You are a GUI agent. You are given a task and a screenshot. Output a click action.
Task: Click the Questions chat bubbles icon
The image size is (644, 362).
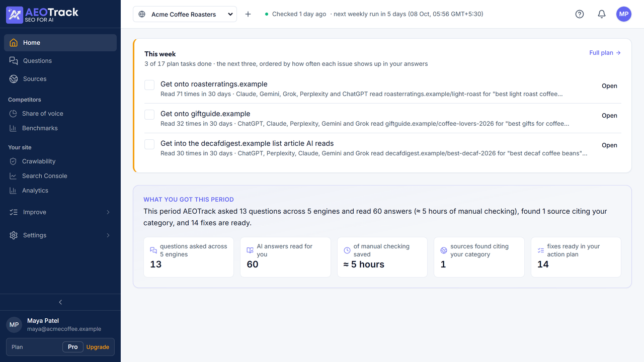(x=14, y=61)
